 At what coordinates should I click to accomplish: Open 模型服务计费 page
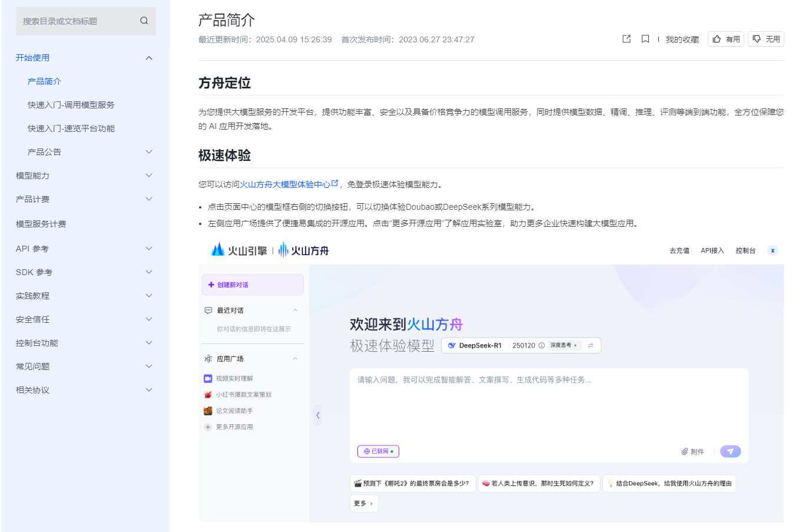click(41, 224)
